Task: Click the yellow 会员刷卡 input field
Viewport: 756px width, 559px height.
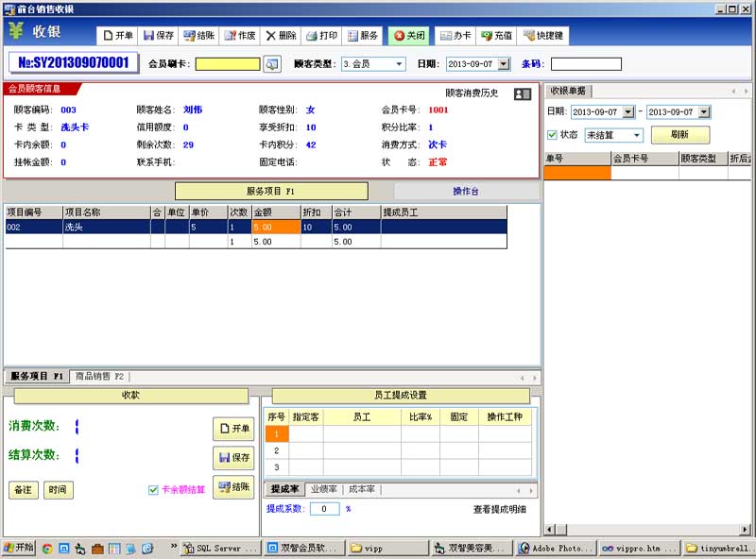Action: point(228,64)
